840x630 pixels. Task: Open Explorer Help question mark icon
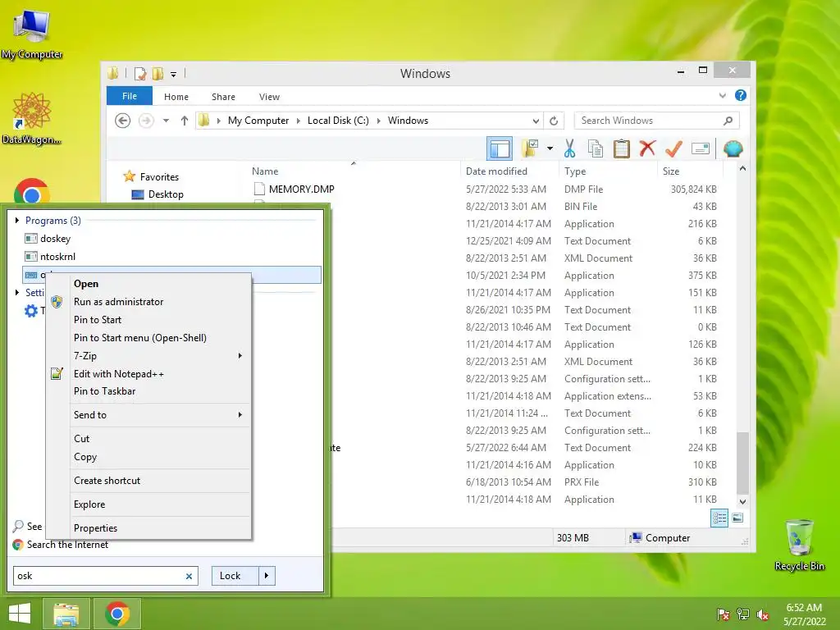point(741,95)
